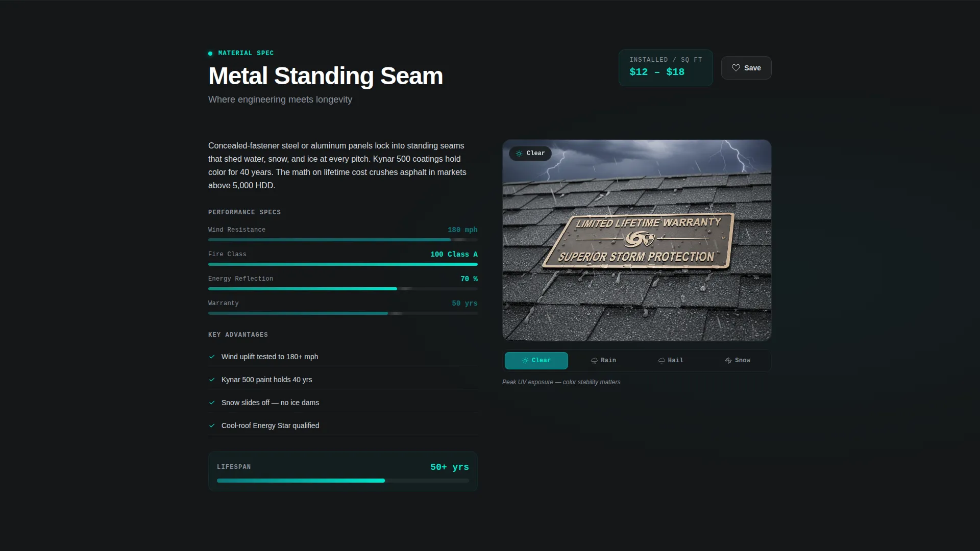Click 'Cool-roof Energy Star qualified' text
This screenshot has height=551, width=980.
(270, 425)
